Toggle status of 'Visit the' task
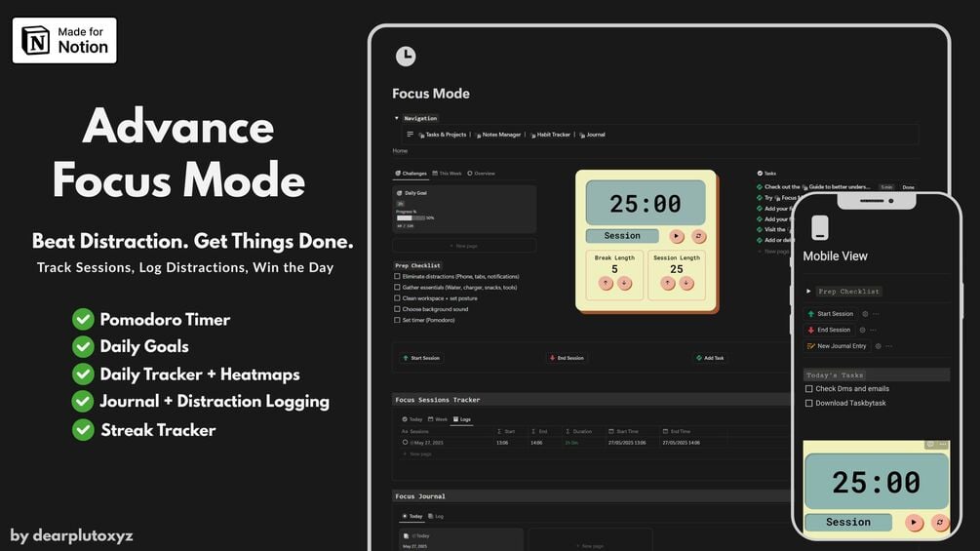This screenshot has height=551, width=980. tap(760, 229)
